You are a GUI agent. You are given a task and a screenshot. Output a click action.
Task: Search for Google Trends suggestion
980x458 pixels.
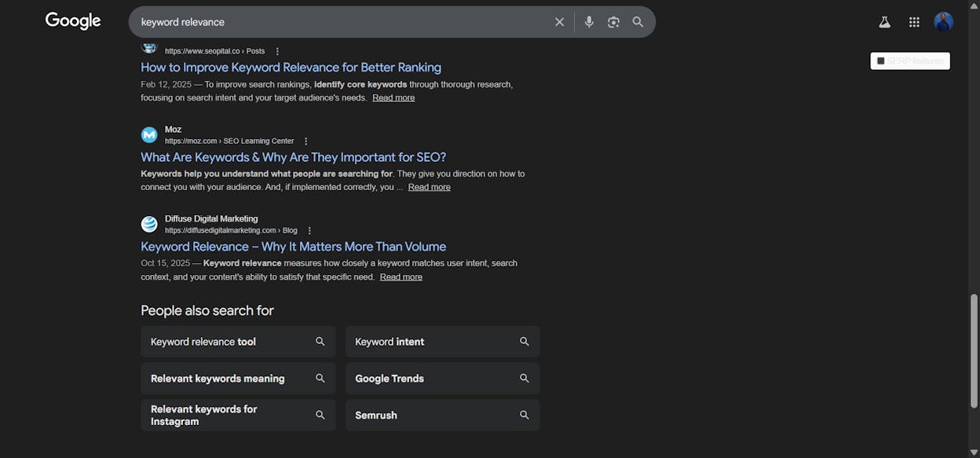(443, 379)
